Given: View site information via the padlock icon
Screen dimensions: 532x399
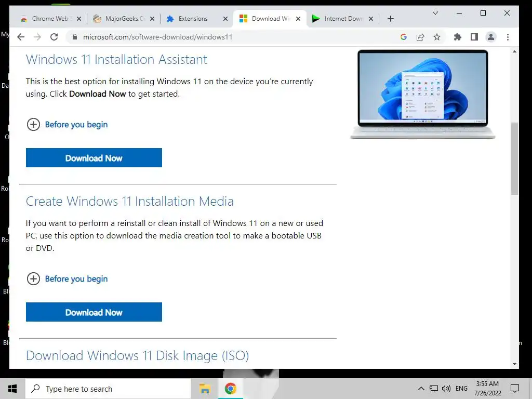Looking at the screenshot, I should 75,37.
